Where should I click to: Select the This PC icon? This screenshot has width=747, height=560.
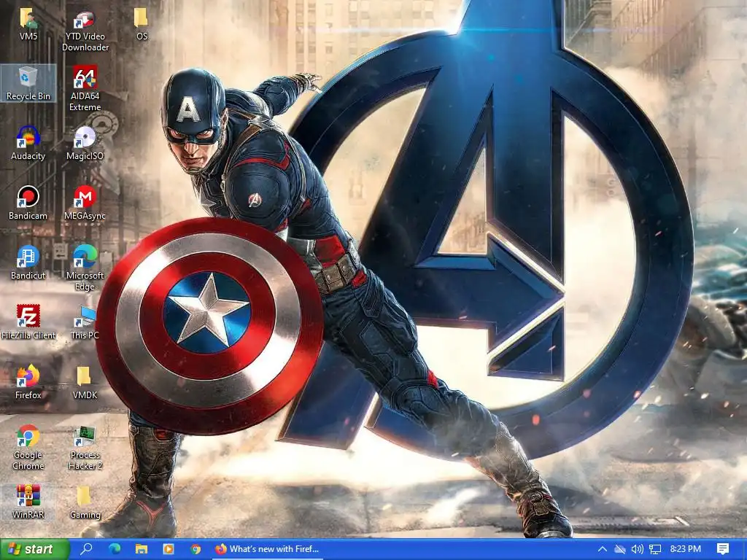pos(85,322)
